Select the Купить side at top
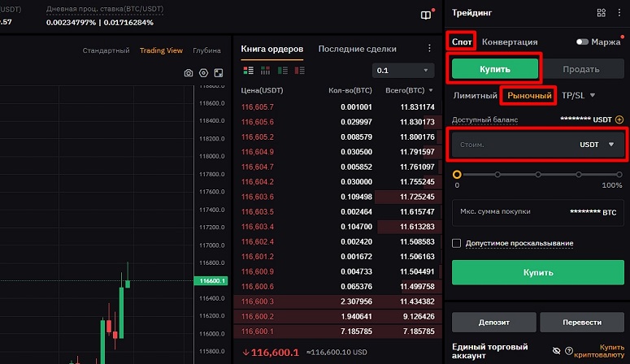 click(x=494, y=69)
